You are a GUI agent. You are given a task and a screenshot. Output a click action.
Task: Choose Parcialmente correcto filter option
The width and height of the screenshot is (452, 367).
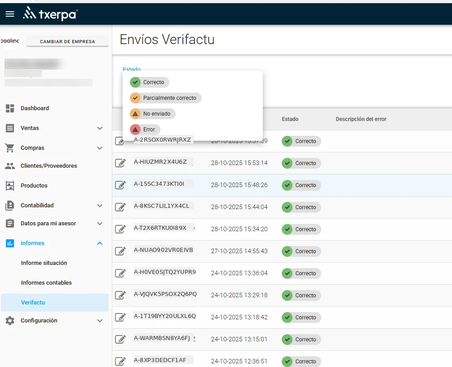click(165, 98)
